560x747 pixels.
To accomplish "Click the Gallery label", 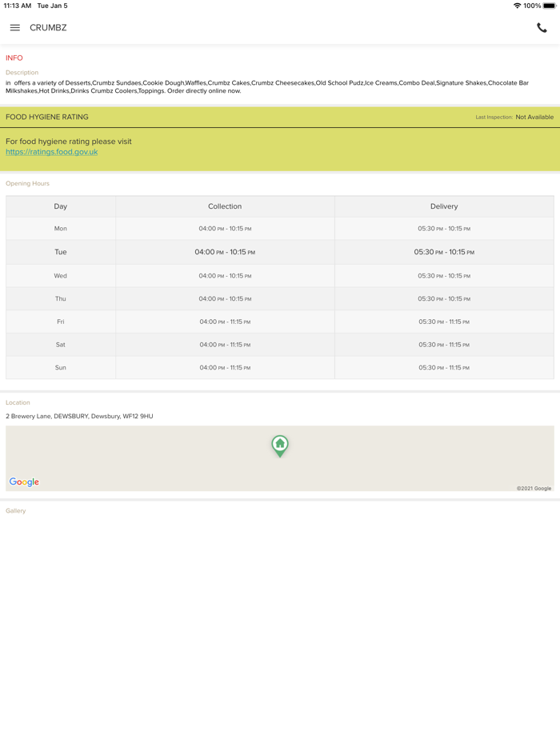I will (x=16, y=511).
